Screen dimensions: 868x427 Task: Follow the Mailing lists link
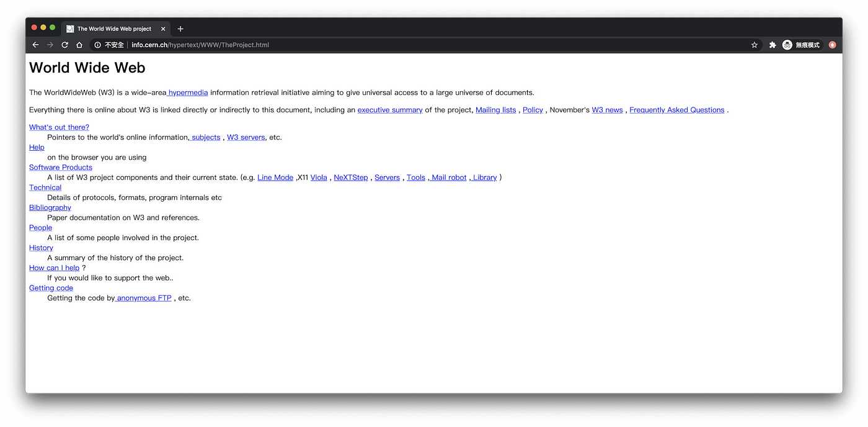[495, 110]
